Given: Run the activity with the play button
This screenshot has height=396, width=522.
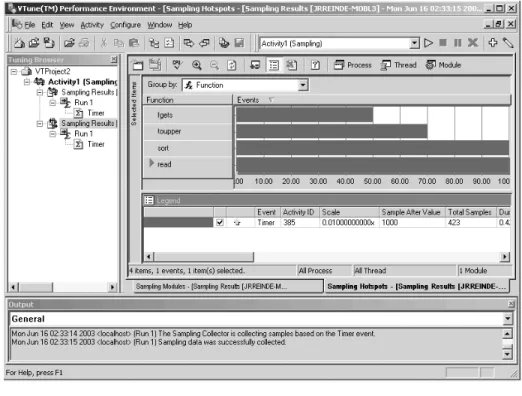Looking at the screenshot, I should pyautogui.click(x=428, y=43).
